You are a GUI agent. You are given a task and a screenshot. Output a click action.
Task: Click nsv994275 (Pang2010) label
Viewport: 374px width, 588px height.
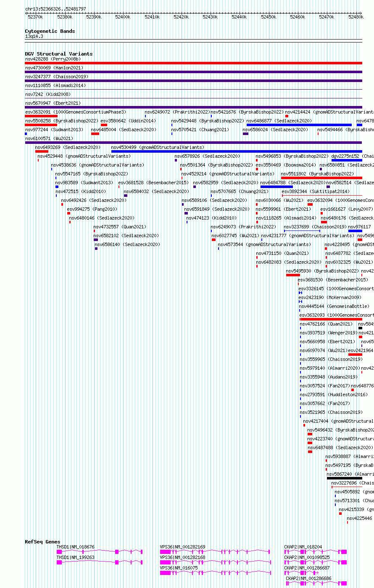point(92,209)
